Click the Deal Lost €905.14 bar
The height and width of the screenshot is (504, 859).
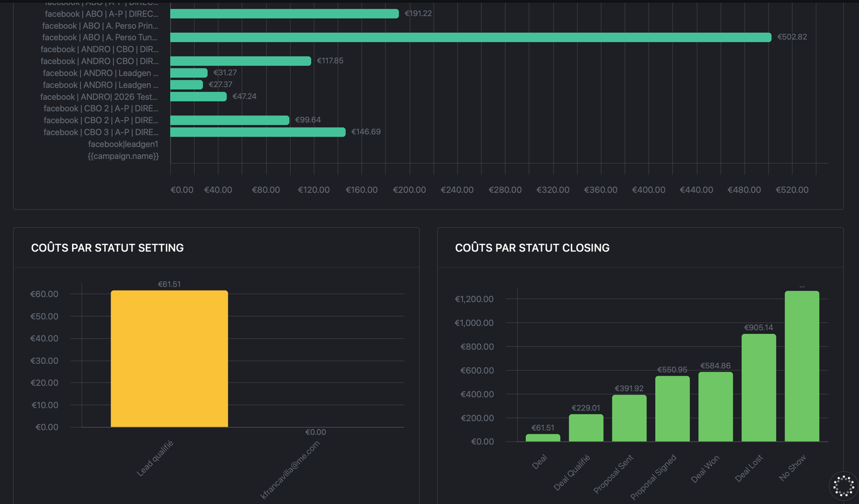pos(759,388)
